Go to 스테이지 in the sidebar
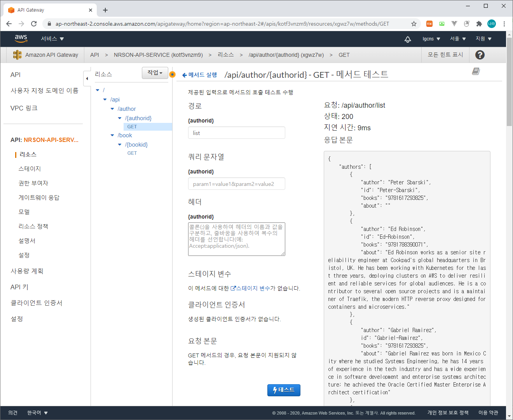513x420 pixels. click(x=30, y=169)
